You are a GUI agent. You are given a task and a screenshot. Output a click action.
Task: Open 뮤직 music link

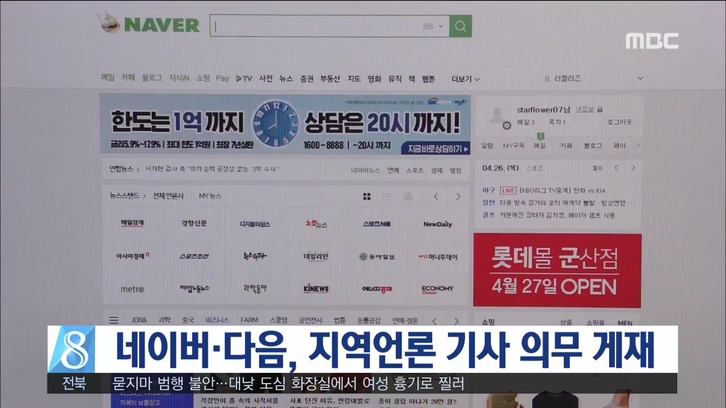(x=394, y=79)
